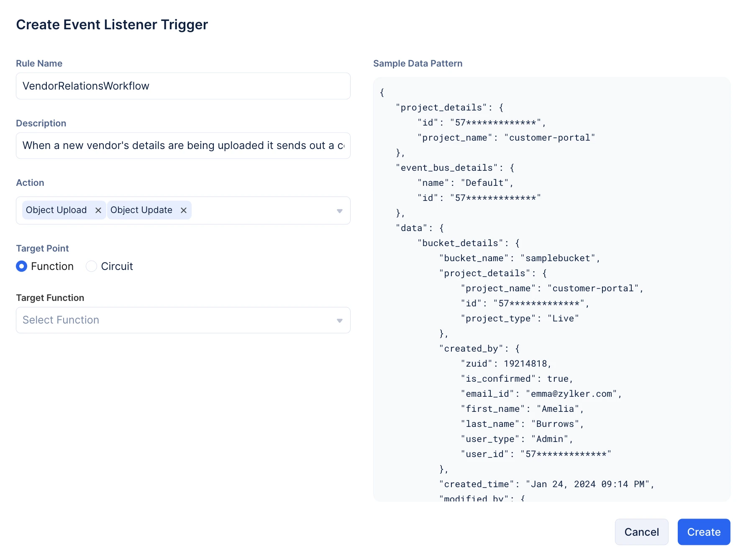Cancel the trigger creation
This screenshot has height=560, width=743.
click(641, 532)
